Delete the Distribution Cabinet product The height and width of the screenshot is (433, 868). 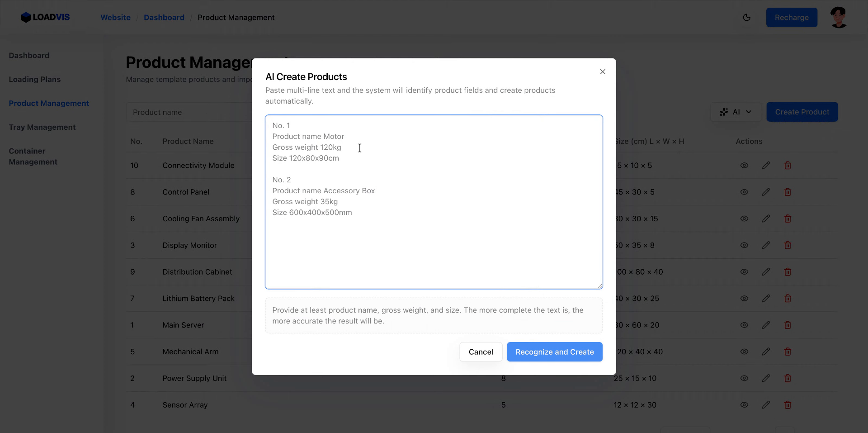787,272
